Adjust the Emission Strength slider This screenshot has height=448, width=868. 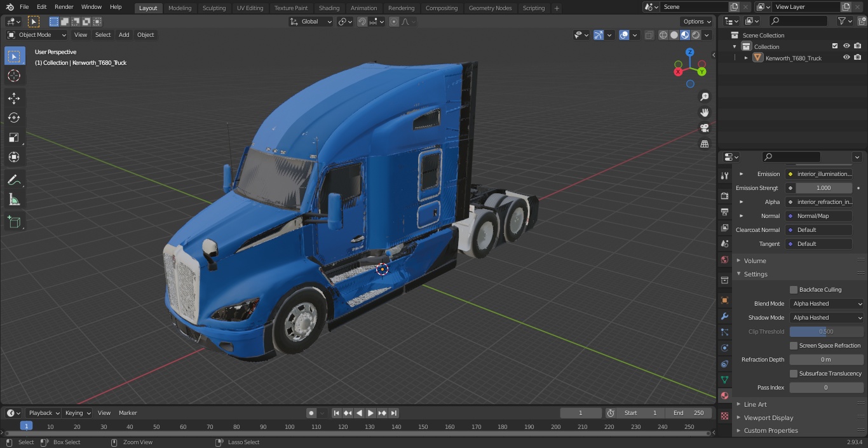(824, 188)
